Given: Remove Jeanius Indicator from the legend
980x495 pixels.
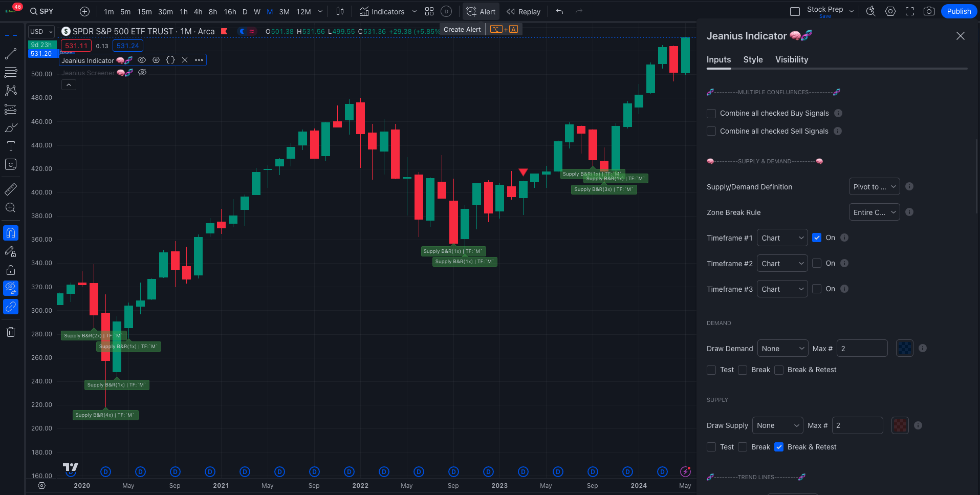Looking at the screenshot, I should pyautogui.click(x=185, y=60).
